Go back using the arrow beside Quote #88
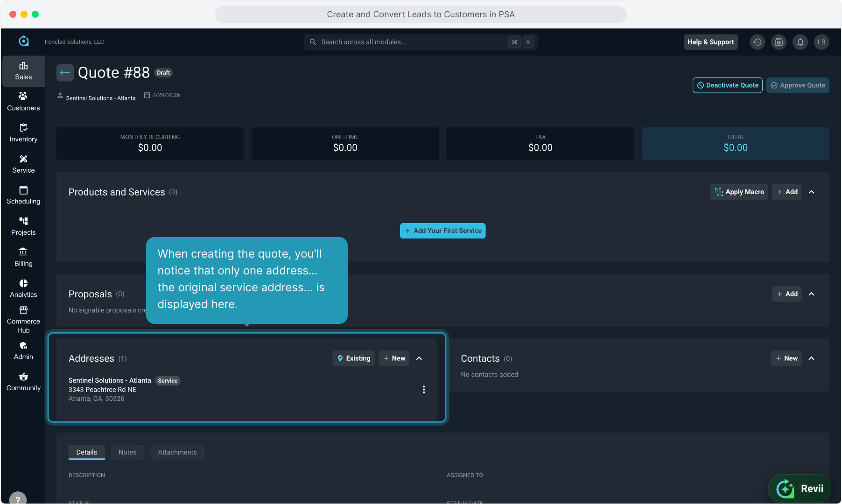The width and height of the screenshot is (842, 504). tap(65, 73)
